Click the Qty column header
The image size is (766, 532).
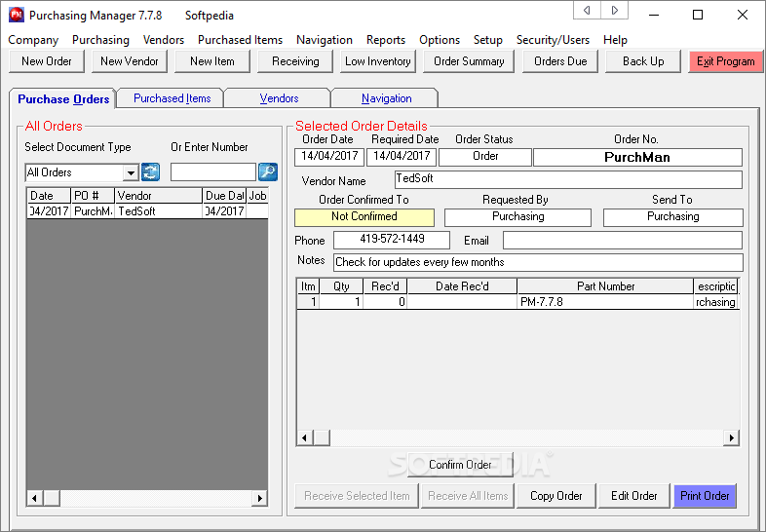(x=341, y=286)
